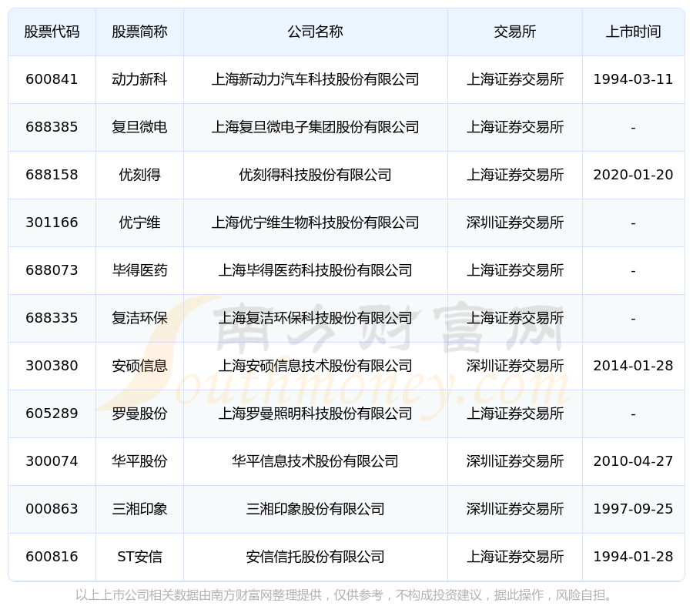This screenshot has width=693, height=616.
Task: Select stock code 300074
Action: coord(52,461)
